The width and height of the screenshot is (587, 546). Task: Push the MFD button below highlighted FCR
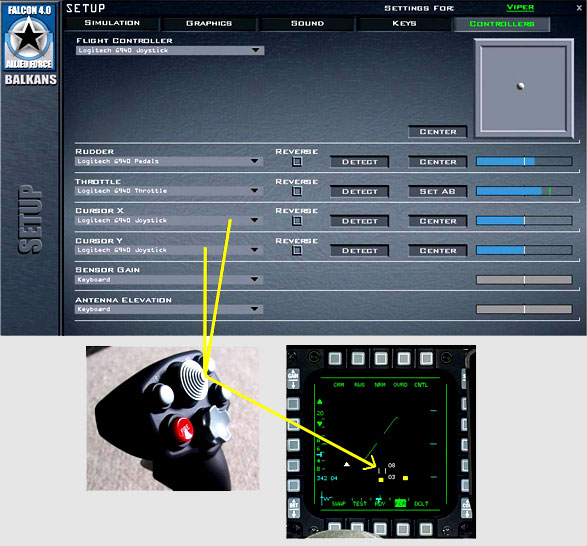[403, 529]
